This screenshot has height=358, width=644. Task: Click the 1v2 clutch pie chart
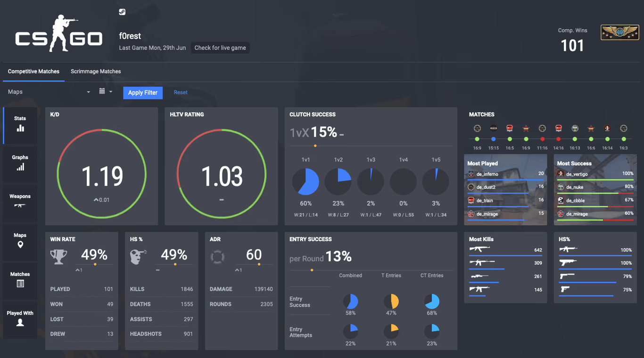coord(338,182)
